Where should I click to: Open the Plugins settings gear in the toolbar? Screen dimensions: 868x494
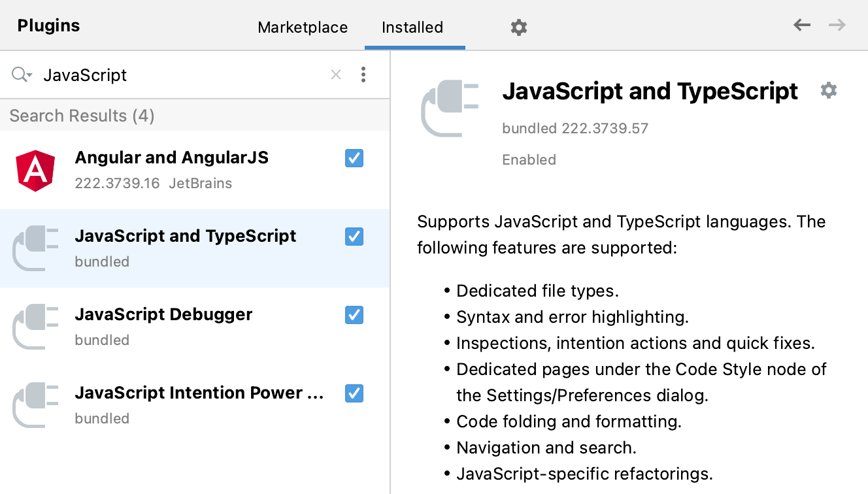point(518,27)
